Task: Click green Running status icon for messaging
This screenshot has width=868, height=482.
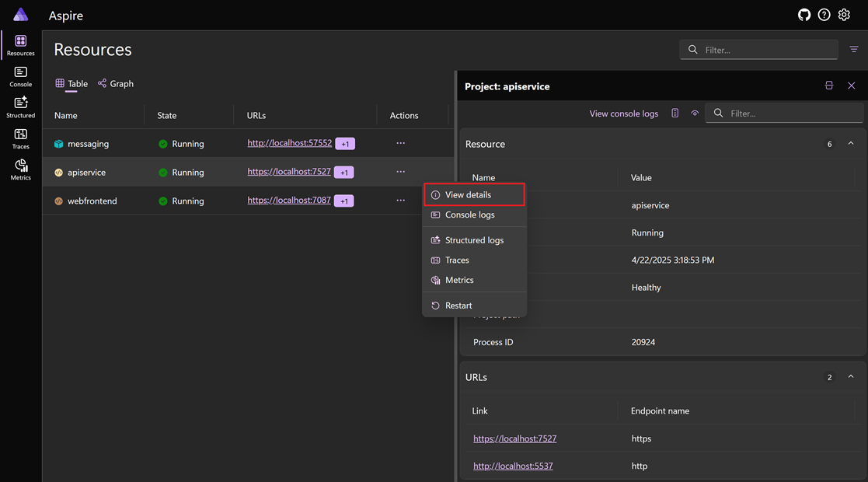Action: point(162,144)
